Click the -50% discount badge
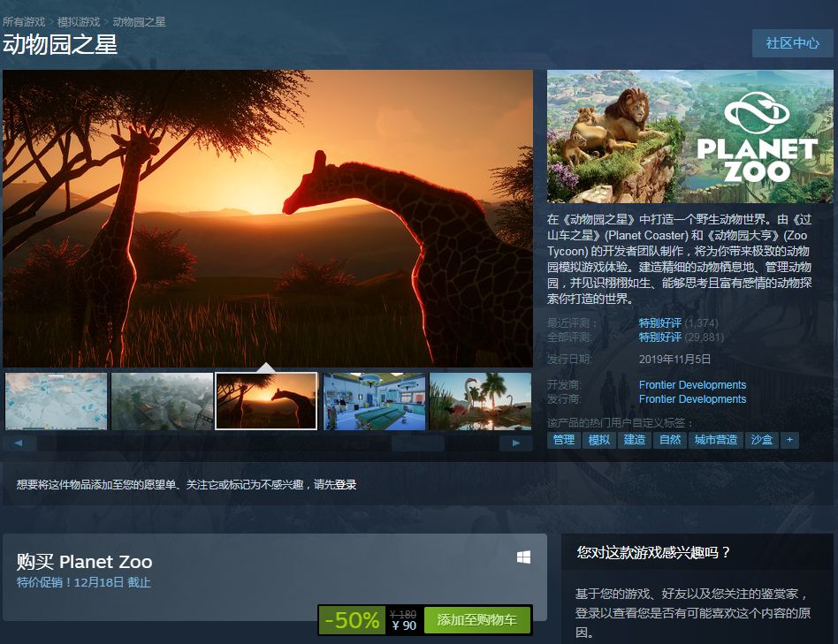The image size is (838, 644). (352, 620)
